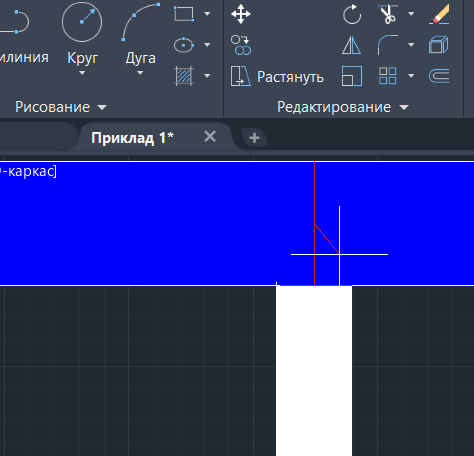This screenshot has height=456, width=474.
Task: Activate the Copy tool
Action: [241, 45]
